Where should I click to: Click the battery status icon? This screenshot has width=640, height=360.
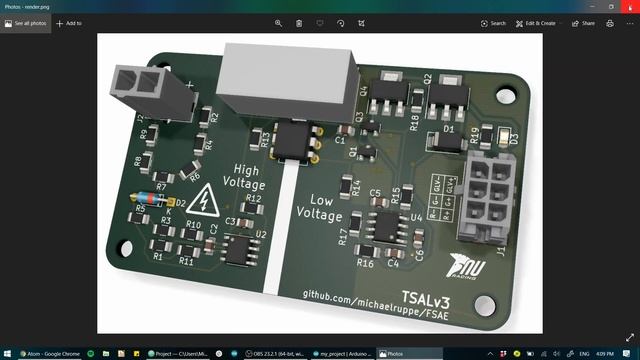click(530, 353)
